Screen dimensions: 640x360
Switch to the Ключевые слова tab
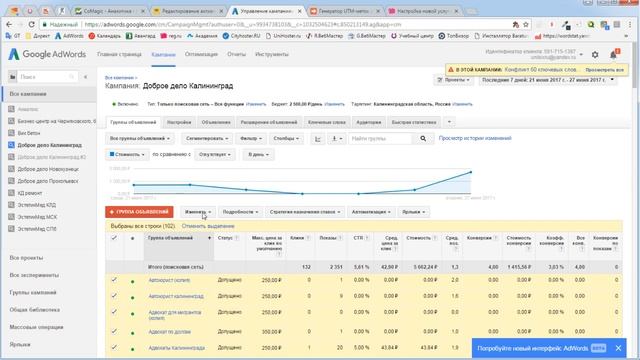327,122
